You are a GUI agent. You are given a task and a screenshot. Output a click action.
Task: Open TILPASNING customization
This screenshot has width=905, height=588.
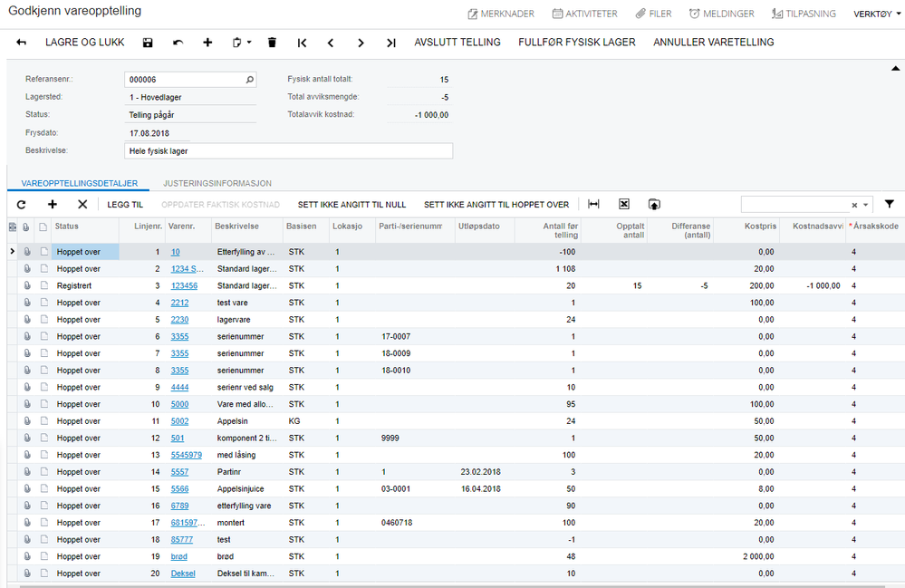(804, 14)
